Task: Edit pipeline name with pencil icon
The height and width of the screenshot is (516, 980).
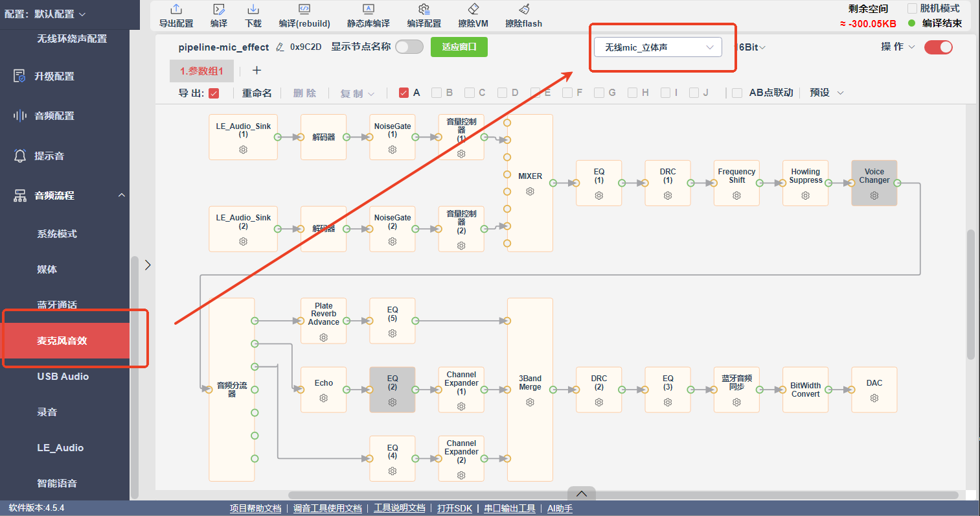Action: tap(280, 47)
